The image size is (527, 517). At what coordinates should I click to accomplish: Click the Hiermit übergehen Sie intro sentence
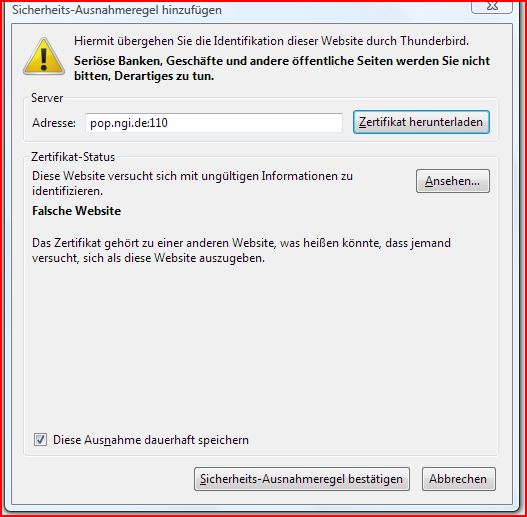point(271,41)
